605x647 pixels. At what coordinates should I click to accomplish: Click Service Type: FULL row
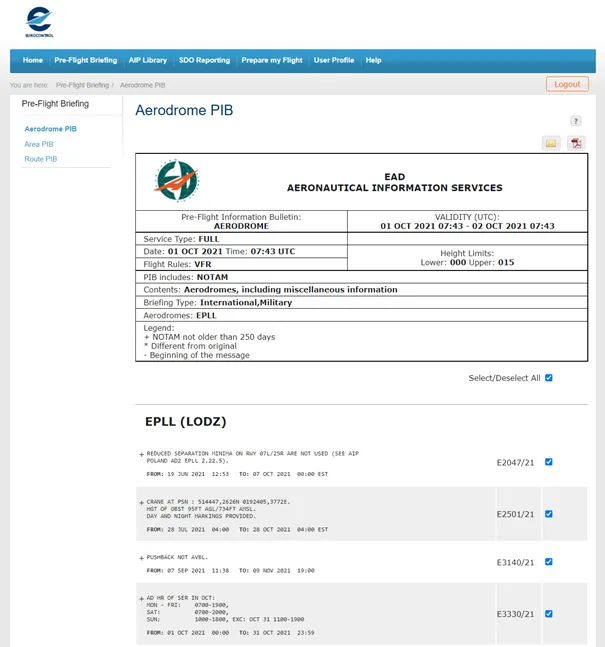pyautogui.click(x=241, y=239)
